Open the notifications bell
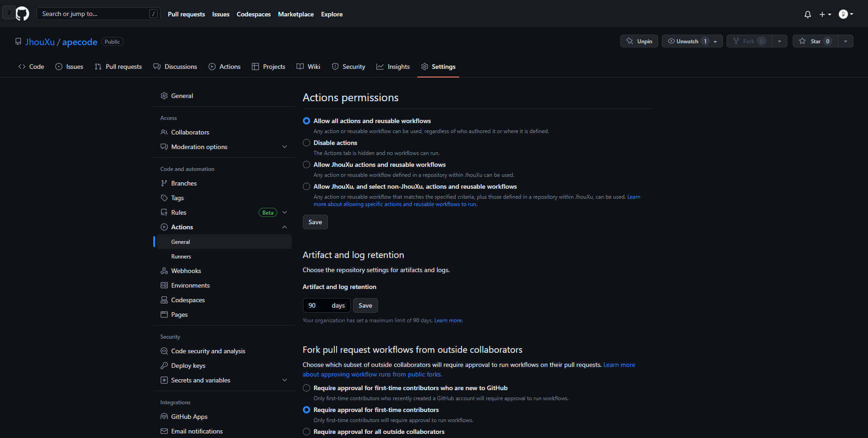Image resolution: width=868 pixels, height=438 pixels. point(808,14)
